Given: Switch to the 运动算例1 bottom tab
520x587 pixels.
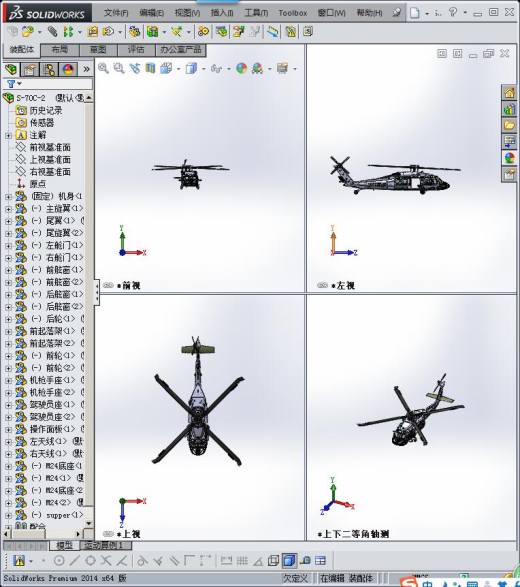Looking at the screenshot, I should [106, 545].
